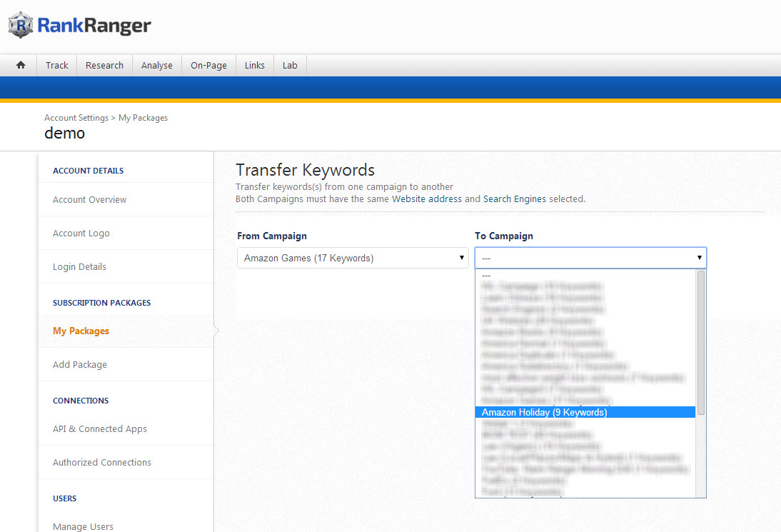Click My Packages breadcrumb link

(143, 118)
